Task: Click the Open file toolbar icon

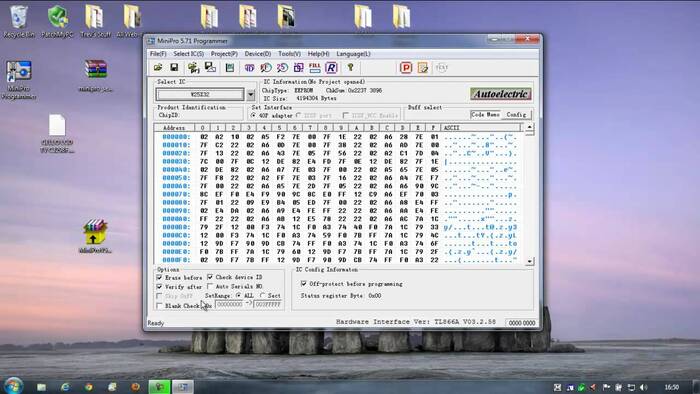Action: coord(158,67)
